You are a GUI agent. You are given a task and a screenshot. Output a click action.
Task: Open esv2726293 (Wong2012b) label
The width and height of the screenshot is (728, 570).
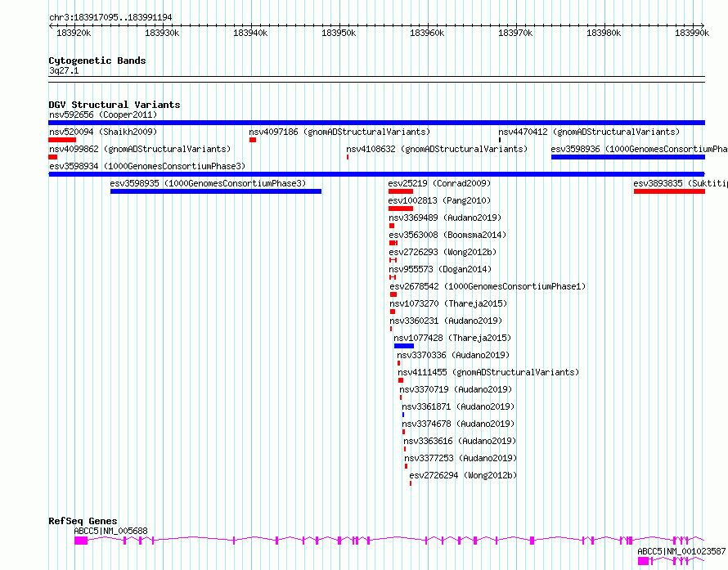coord(443,252)
